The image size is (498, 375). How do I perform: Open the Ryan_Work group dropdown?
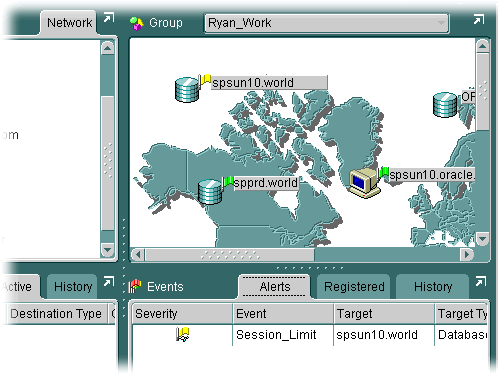[x=326, y=23]
